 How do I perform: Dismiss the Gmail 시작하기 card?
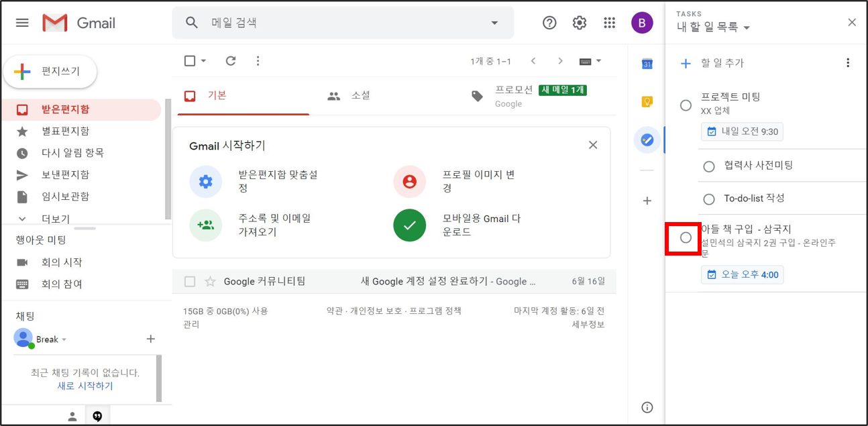(593, 145)
